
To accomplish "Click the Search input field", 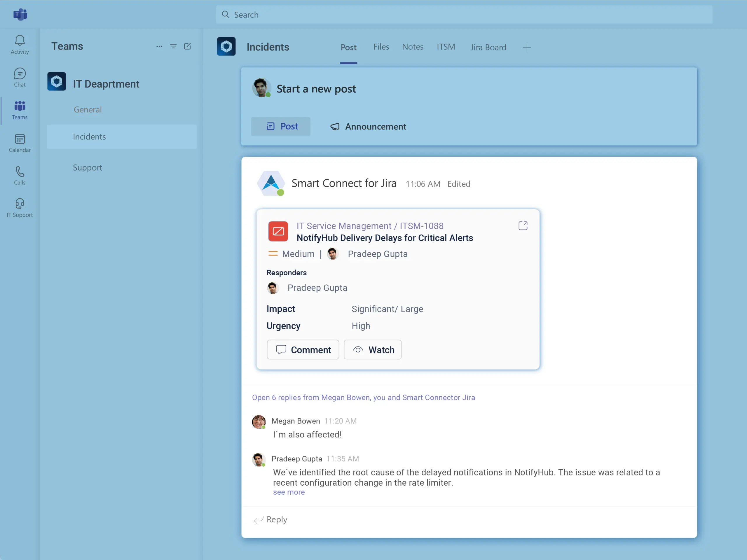I will coord(464,15).
